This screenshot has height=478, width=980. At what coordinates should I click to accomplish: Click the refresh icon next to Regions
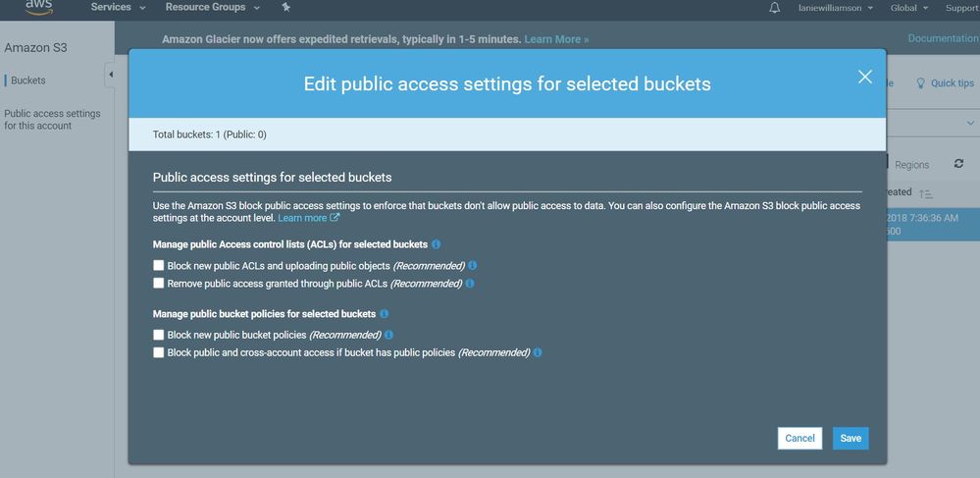pos(958,164)
